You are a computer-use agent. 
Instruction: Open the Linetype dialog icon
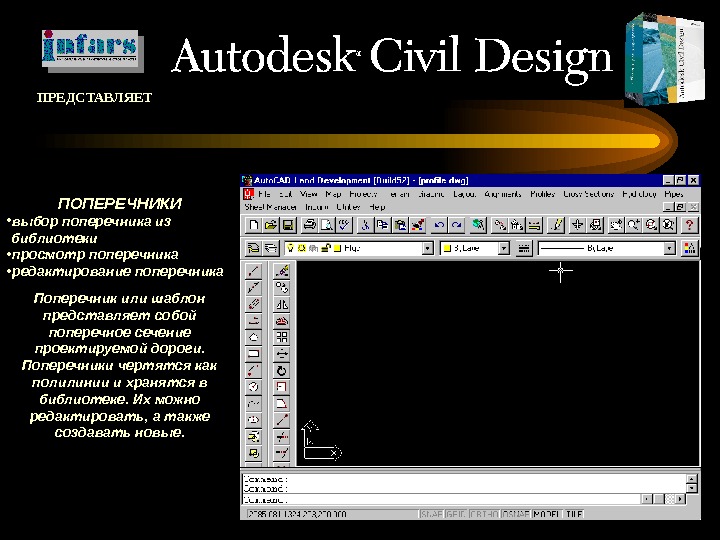[x=524, y=248]
